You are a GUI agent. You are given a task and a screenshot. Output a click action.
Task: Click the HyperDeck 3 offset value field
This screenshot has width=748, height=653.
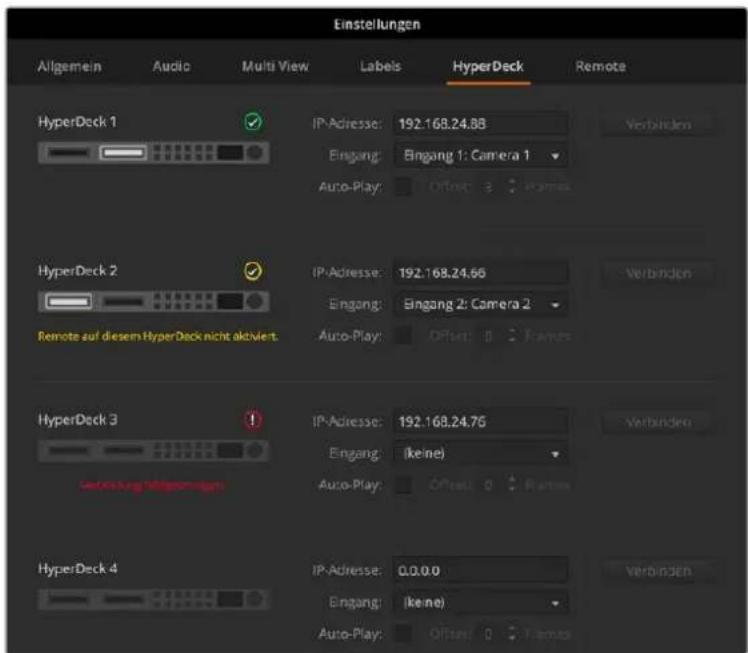tap(488, 485)
